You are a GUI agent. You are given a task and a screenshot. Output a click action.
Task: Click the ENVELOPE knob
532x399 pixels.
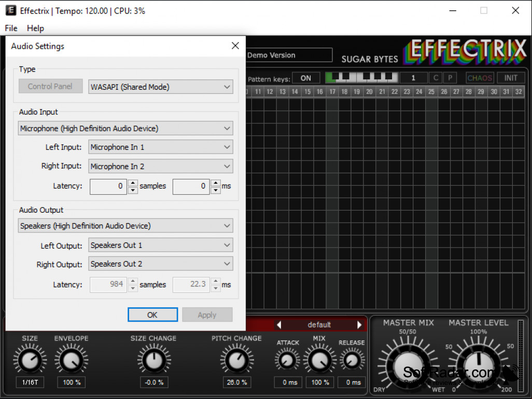[71, 360]
